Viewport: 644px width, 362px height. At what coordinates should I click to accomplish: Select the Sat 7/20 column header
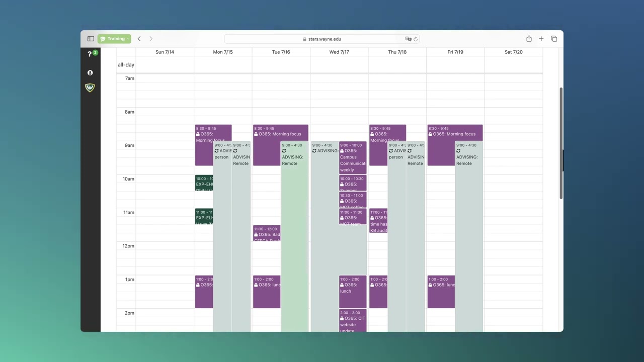[x=513, y=52]
